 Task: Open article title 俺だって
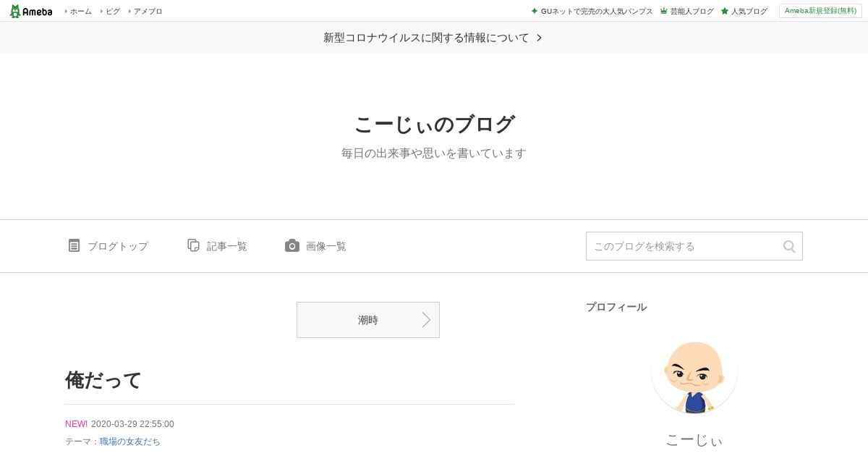pyautogui.click(x=103, y=380)
